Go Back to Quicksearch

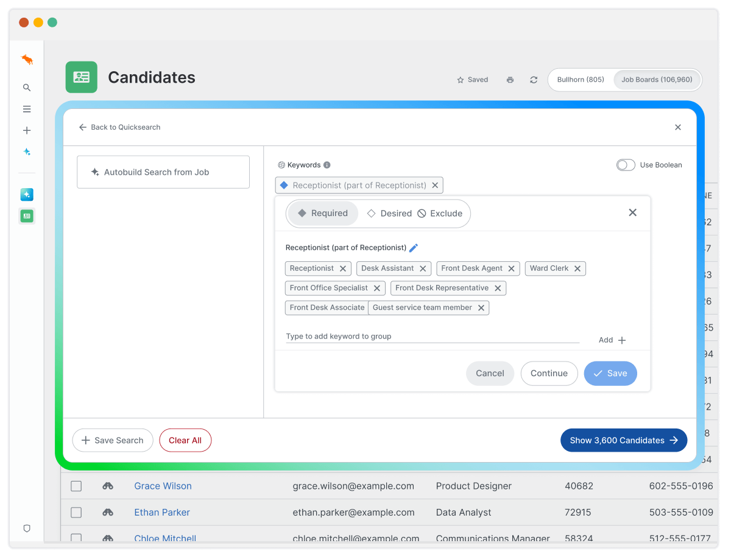pyautogui.click(x=120, y=127)
